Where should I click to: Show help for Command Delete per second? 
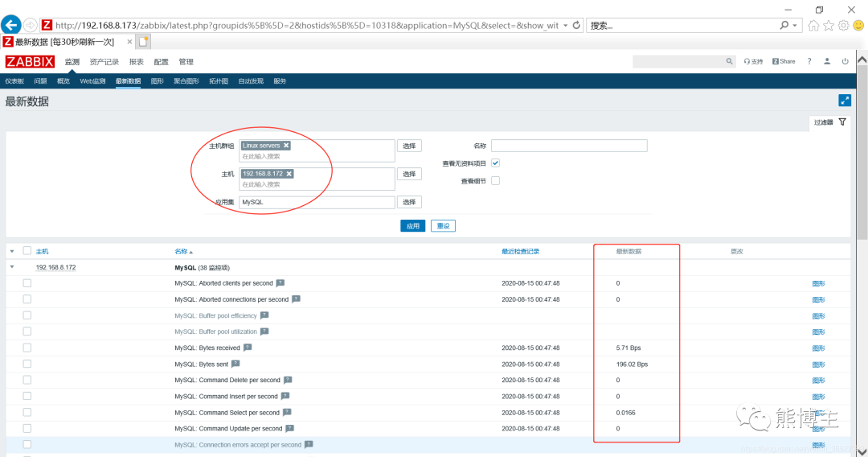[288, 380]
